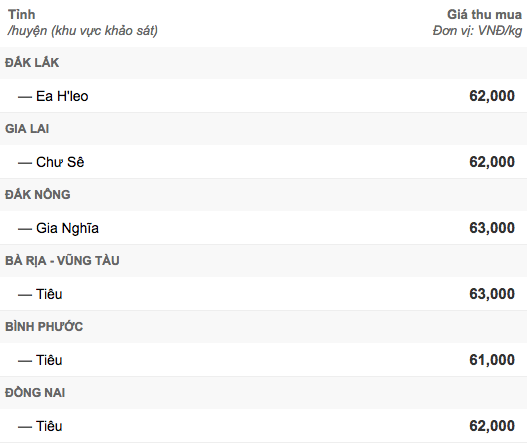This screenshot has height=445, width=527.
Task: Click the Tỉnh column header
Action: tap(22, 14)
